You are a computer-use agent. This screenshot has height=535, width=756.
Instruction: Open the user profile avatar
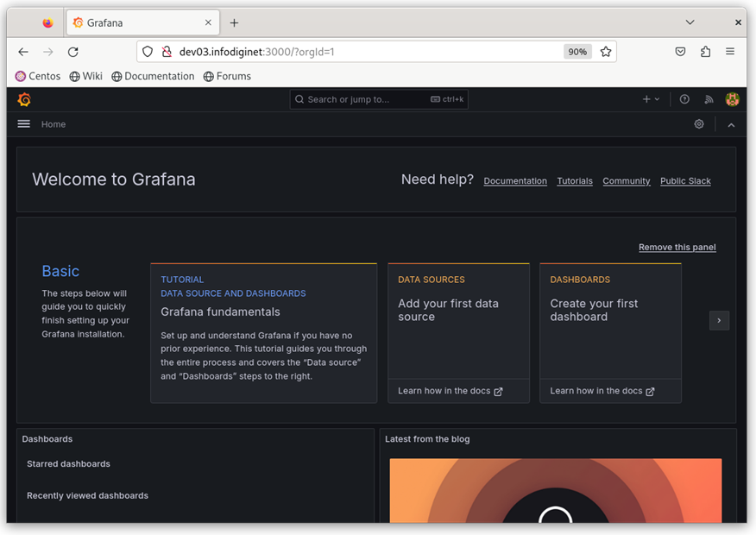pos(733,99)
